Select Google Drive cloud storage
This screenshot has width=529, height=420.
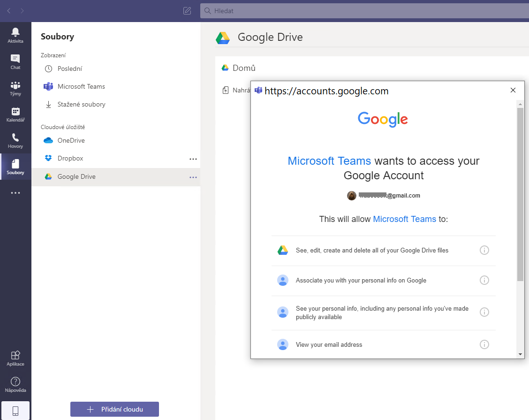pos(116,176)
